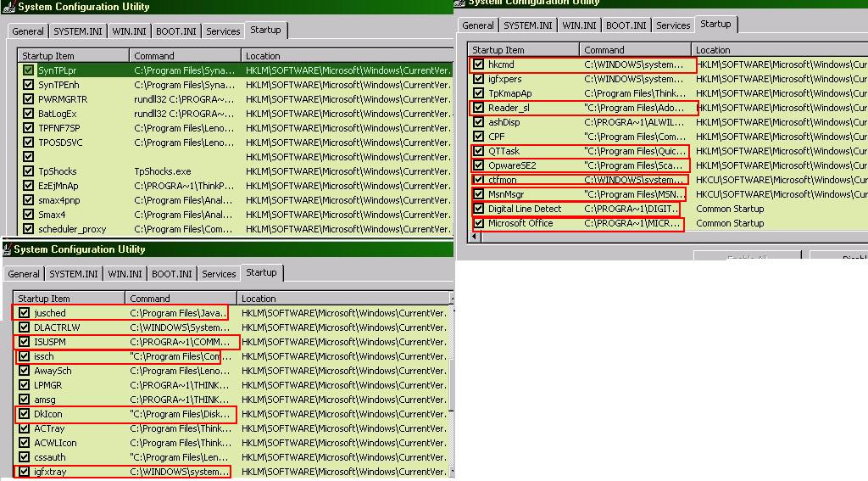Click left arrow of the hkcmd list's horizontal scrollbar

click(475, 237)
